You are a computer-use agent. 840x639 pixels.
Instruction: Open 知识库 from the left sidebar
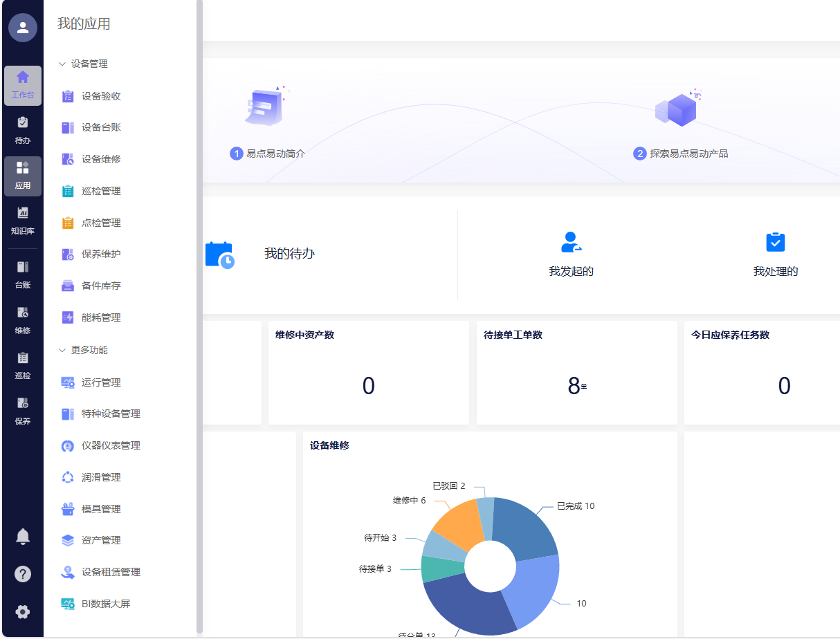click(x=23, y=221)
